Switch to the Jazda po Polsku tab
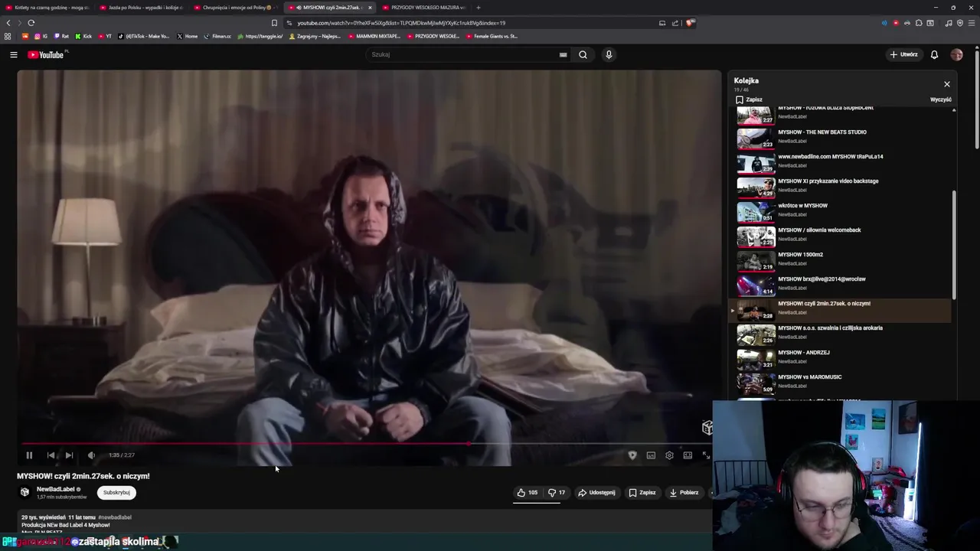Image resolution: width=980 pixels, height=551 pixels. 142,8
